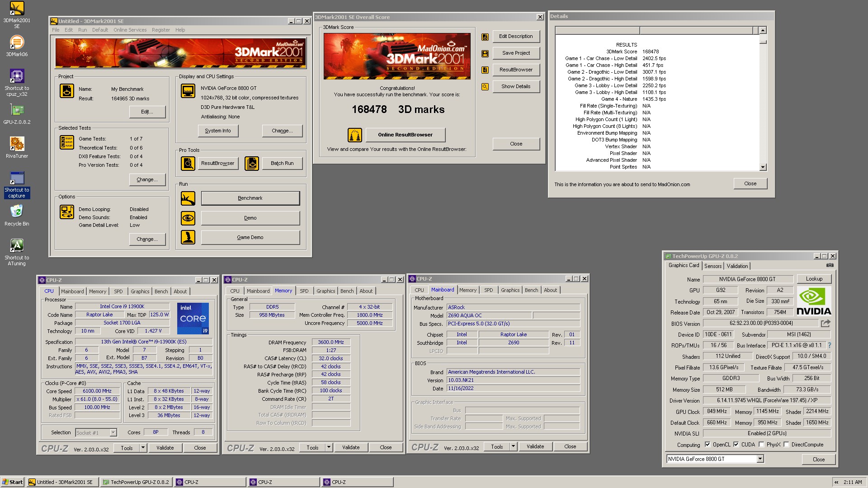Click the ResultBrowser magnifier icon in Pro Tools
868x488 pixels.
188,163
